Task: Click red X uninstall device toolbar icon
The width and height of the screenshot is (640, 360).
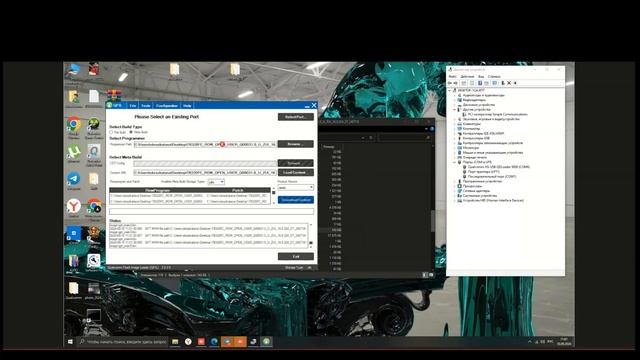Action: pos(509,83)
